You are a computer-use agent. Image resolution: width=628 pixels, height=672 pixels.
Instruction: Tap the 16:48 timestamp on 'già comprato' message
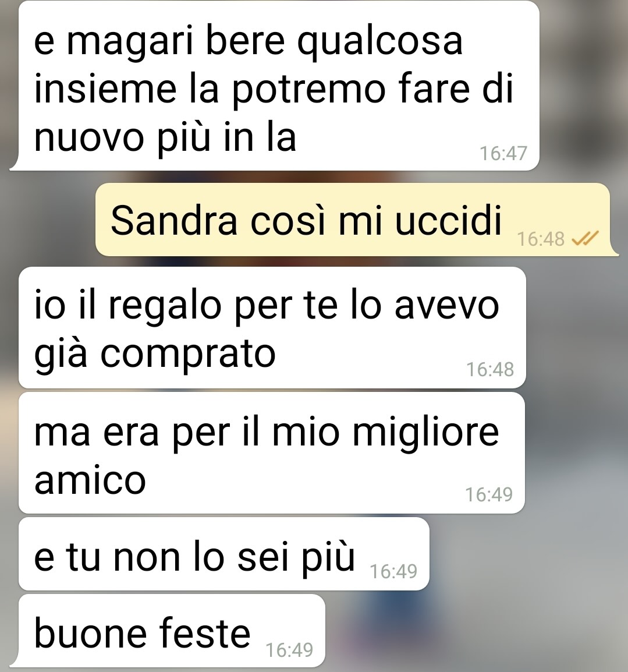click(x=489, y=369)
